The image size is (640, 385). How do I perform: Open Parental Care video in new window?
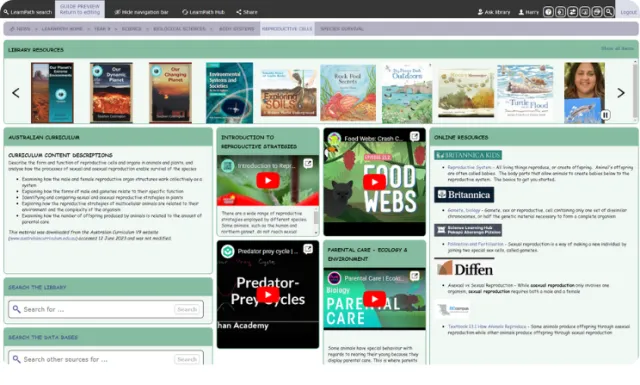pos(414,276)
